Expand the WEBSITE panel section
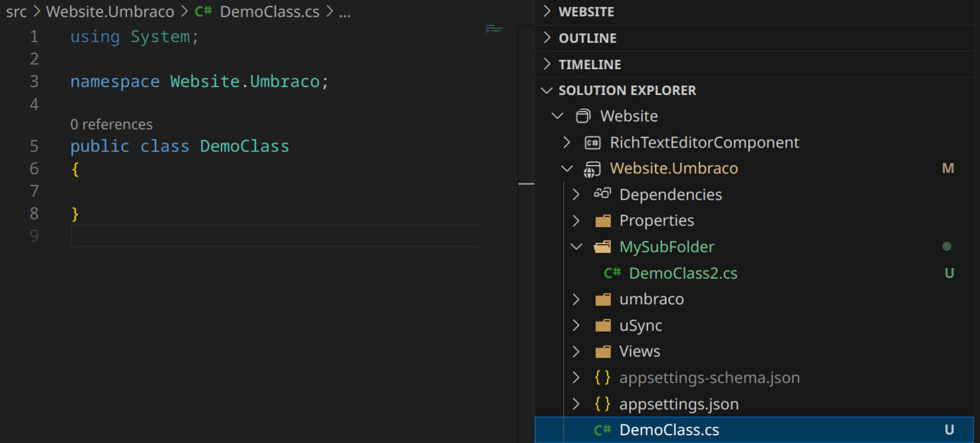 pyautogui.click(x=547, y=11)
